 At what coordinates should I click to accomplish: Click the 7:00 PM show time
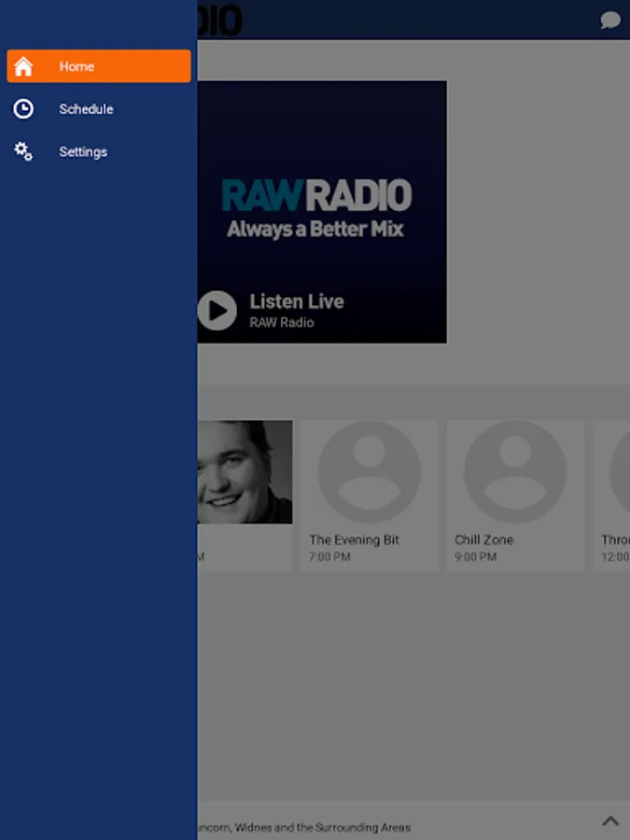[329, 556]
